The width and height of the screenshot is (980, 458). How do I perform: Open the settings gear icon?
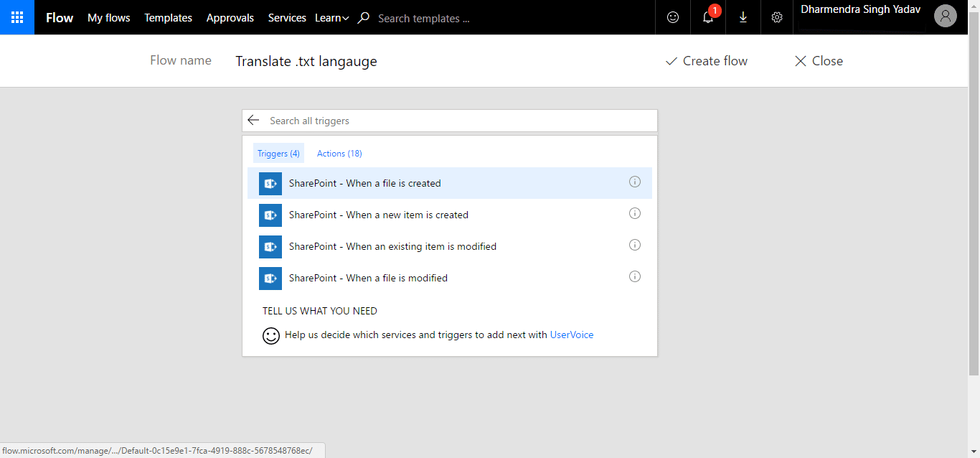coord(777,17)
